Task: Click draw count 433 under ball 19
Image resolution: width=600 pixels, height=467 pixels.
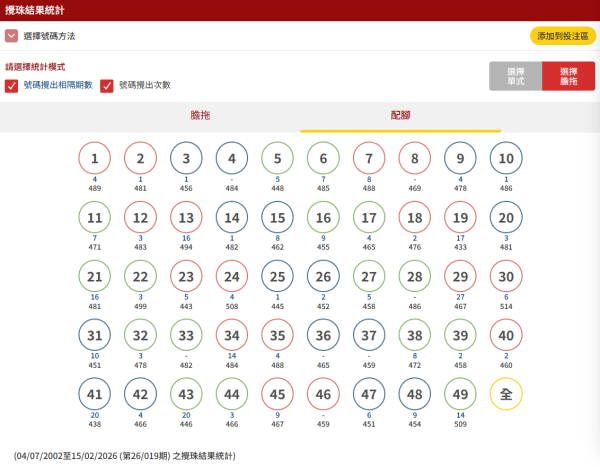Action: click(x=460, y=247)
